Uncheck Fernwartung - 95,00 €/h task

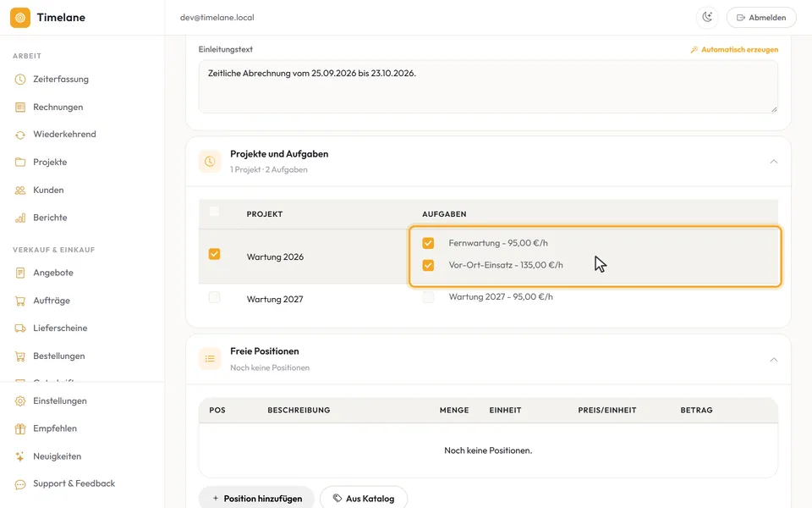pyautogui.click(x=428, y=243)
